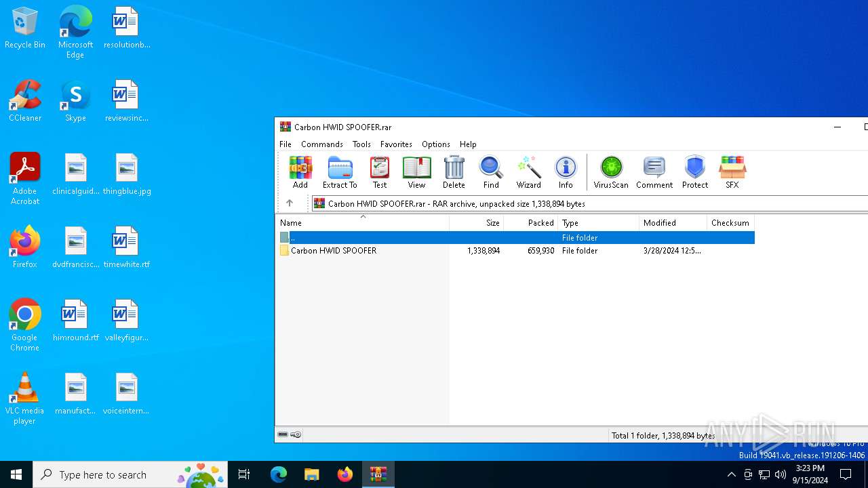Select the dvdfrancisc... image file on the desktop
This screenshot has height=488, width=868.
click(x=75, y=248)
